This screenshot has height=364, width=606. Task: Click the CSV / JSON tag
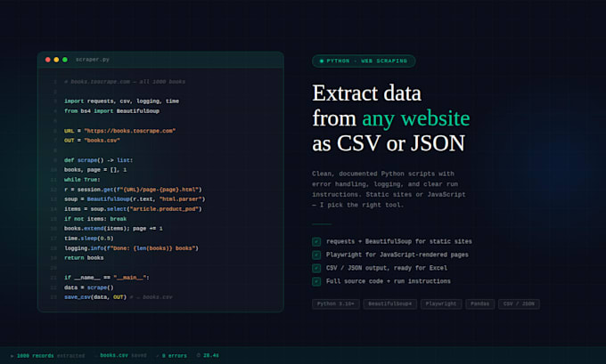coord(519,303)
